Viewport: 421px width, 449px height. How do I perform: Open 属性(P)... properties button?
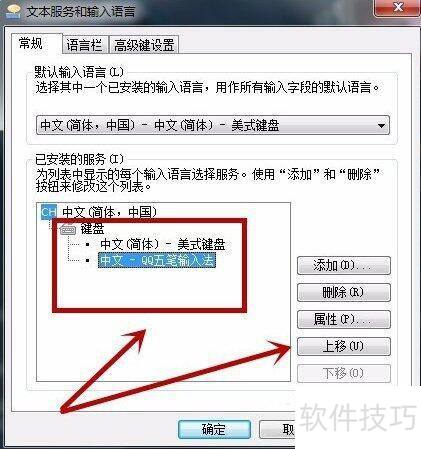343,319
